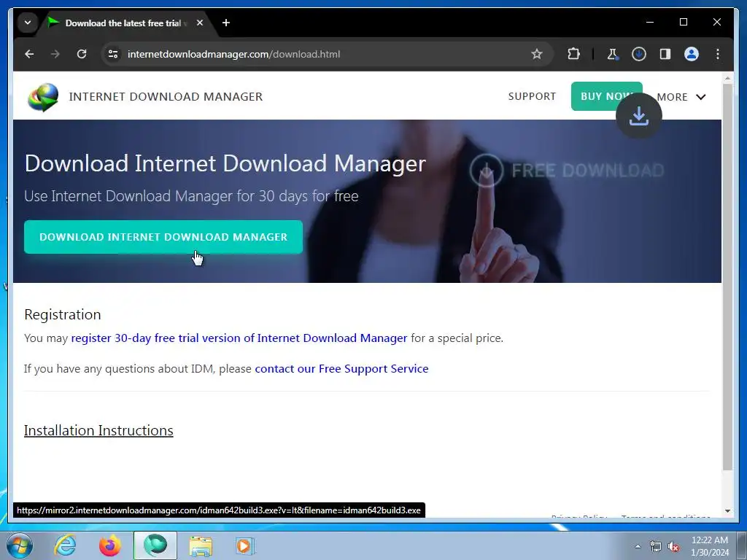747x560 pixels.
Task: Open the Extensions puzzle icon
Action: coord(573,54)
